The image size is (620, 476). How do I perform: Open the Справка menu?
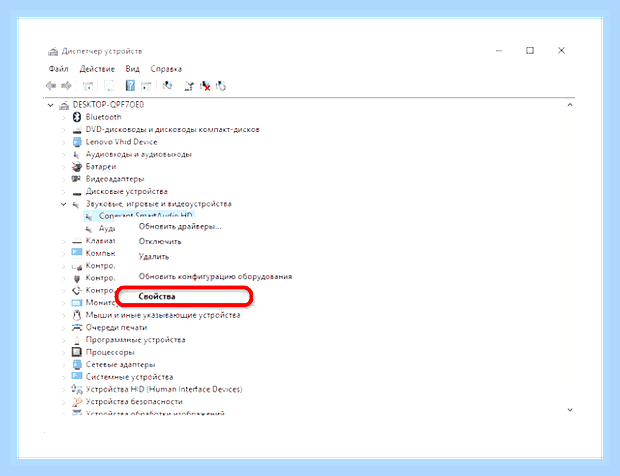166,69
